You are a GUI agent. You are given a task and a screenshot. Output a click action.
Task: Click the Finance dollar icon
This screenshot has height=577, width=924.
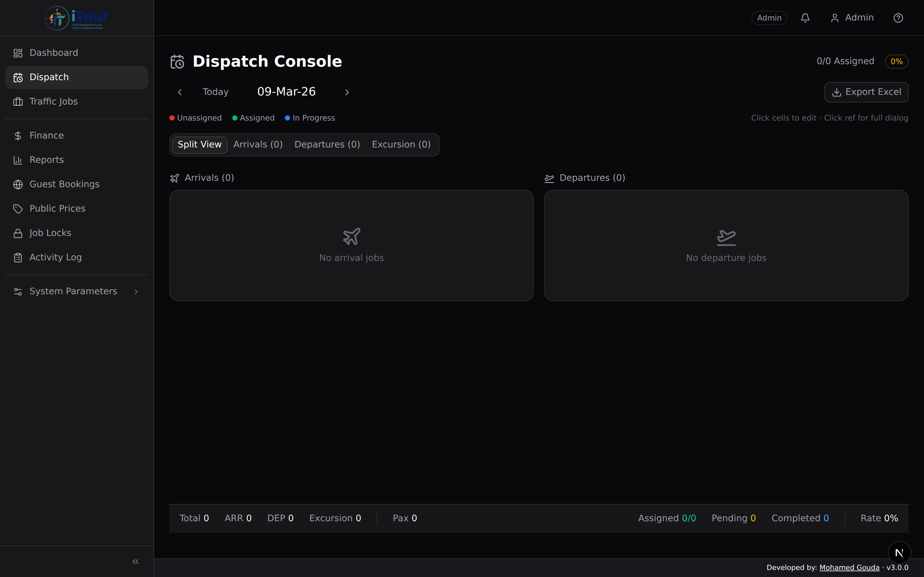18,135
